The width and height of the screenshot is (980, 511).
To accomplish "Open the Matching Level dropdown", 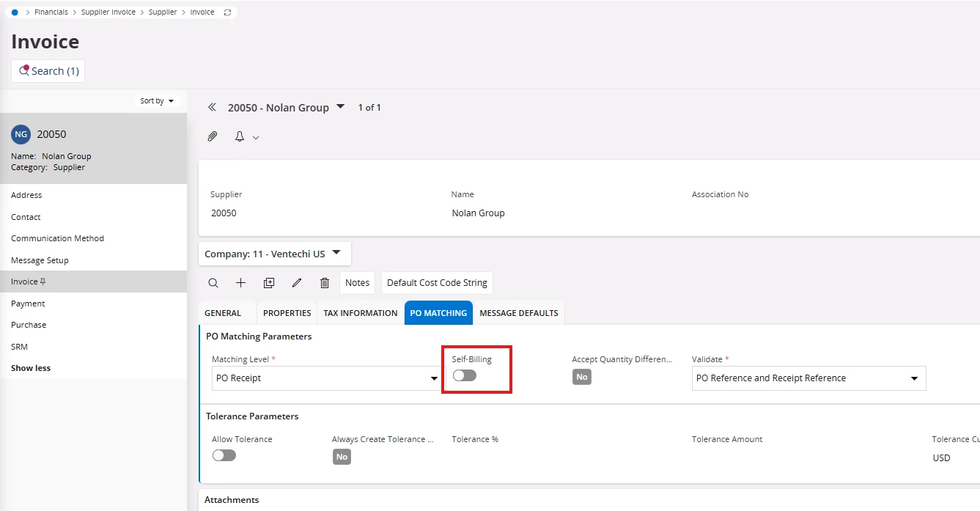I will [x=328, y=378].
